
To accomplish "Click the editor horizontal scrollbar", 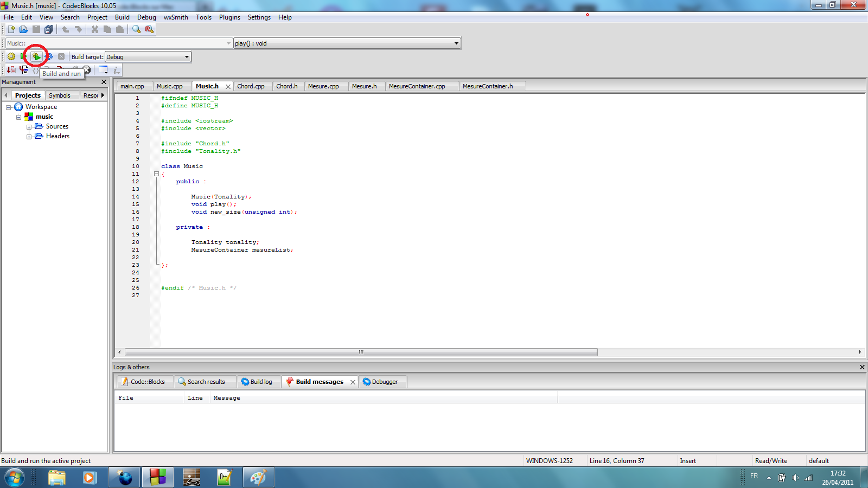I will point(361,352).
